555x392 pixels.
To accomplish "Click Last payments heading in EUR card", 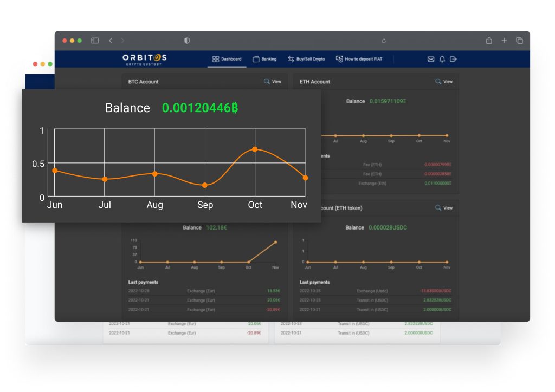I will pos(143,282).
